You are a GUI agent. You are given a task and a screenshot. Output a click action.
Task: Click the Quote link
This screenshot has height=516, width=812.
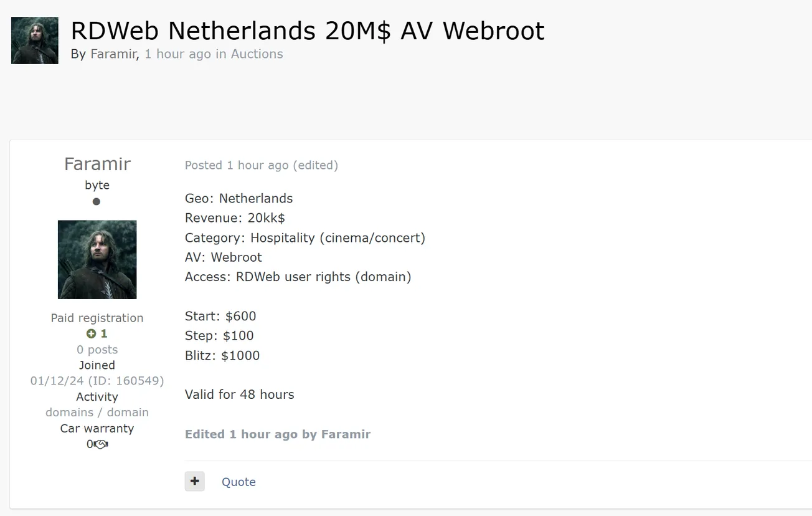coord(238,482)
